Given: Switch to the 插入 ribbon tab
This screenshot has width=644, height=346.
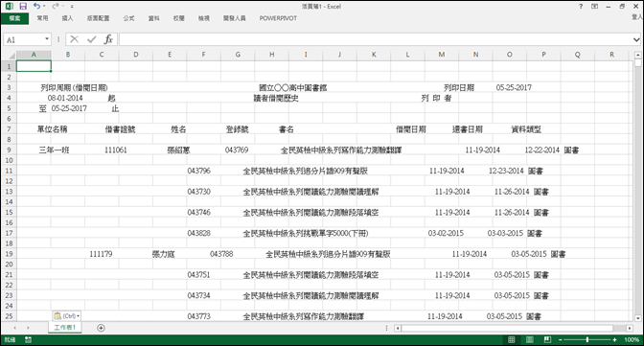Looking at the screenshot, I should (x=67, y=18).
